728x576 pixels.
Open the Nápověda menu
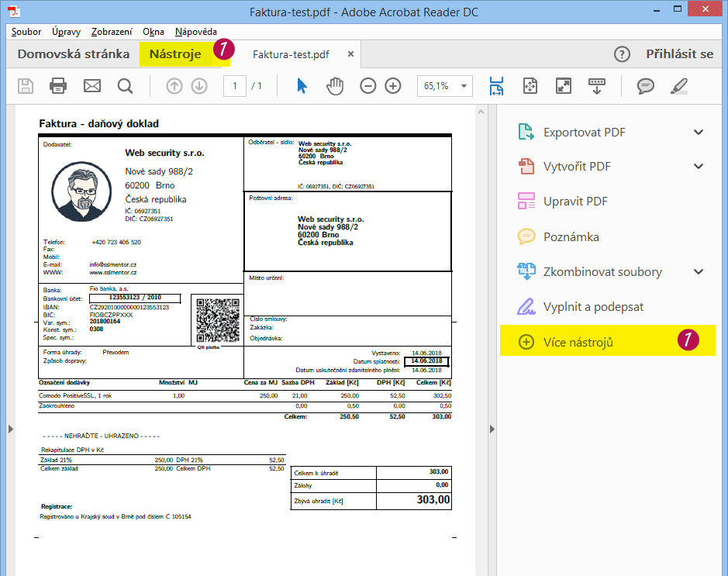click(196, 32)
